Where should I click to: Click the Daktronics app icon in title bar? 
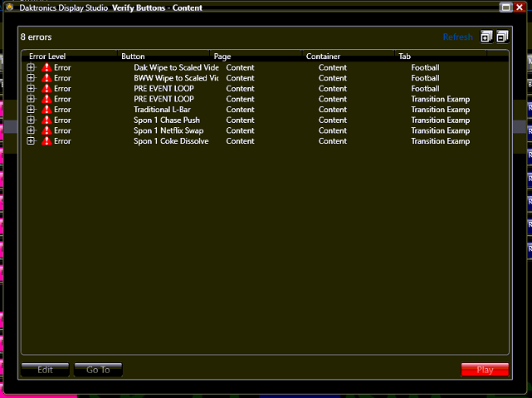tap(10, 7)
